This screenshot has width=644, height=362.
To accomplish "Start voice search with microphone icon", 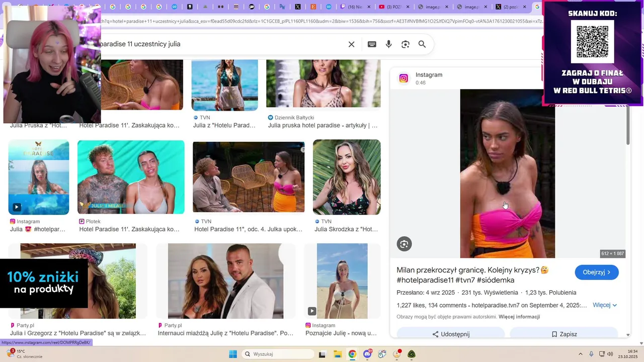I will tap(388, 44).
